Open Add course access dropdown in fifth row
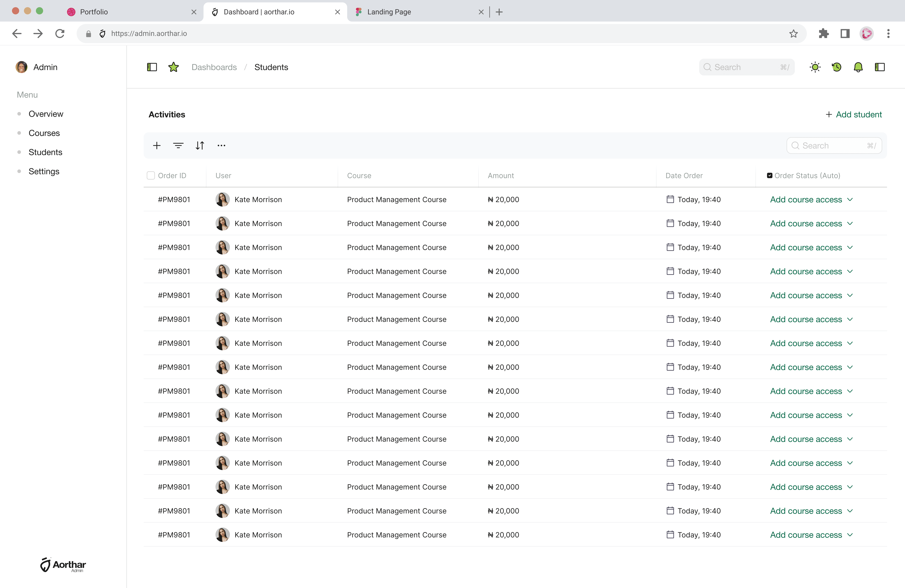Screen dimensions: 905x588 [811, 295]
